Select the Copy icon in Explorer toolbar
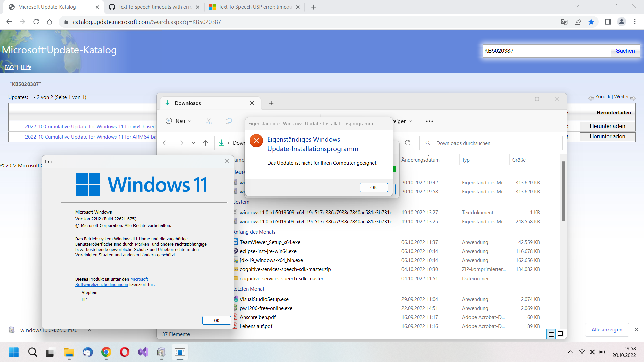 click(x=229, y=121)
